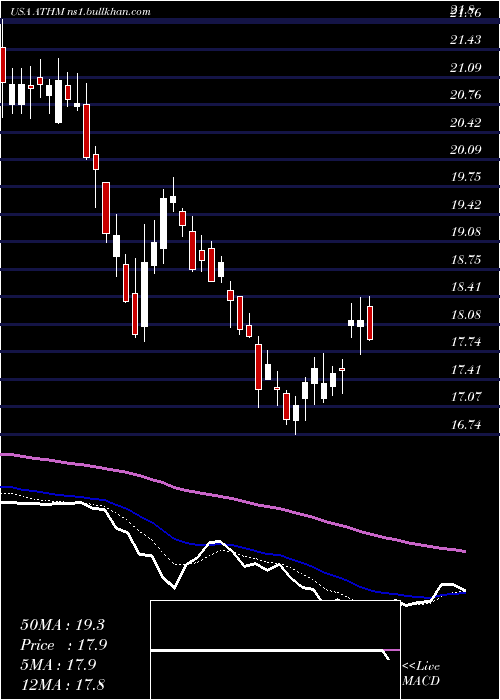Click the 21.09 price axis label

(x=466, y=68)
